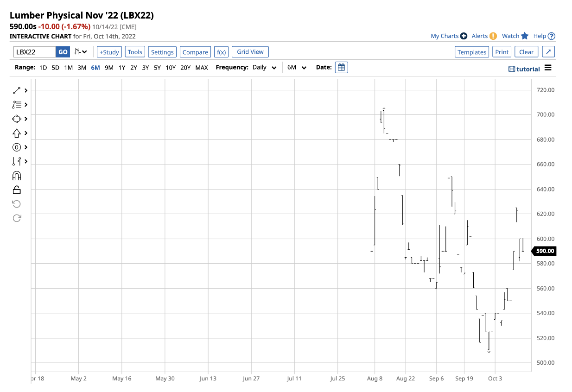572x392 pixels.
Task: Toggle magnet snap mode
Action: click(x=17, y=176)
